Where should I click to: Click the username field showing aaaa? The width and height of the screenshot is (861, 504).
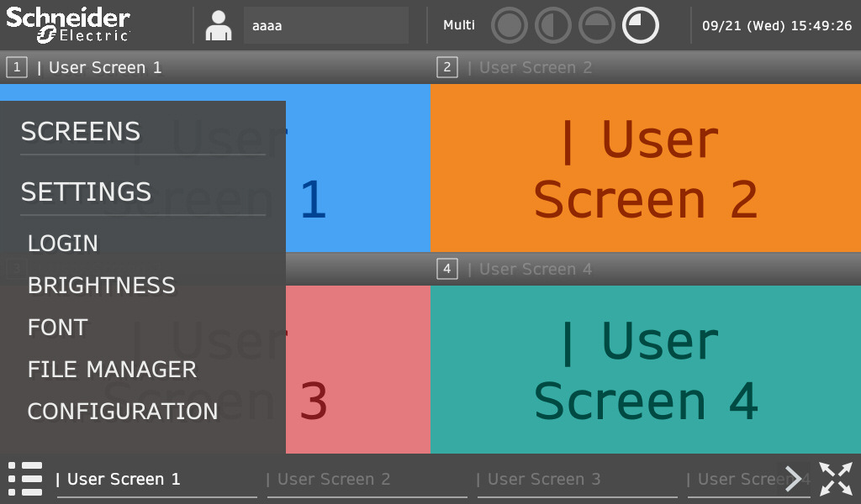pyautogui.click(x=325, y=26)
